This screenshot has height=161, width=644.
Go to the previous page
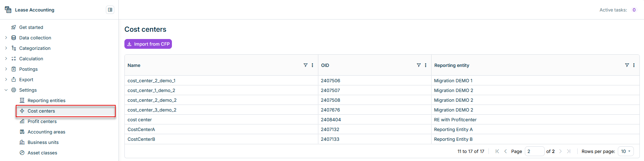click(505, 151)
